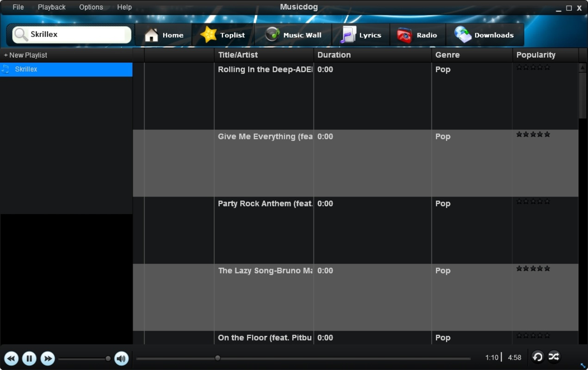588x370 pixels.
Task: Click elapsed time 1:10
Action: [492, 358]
